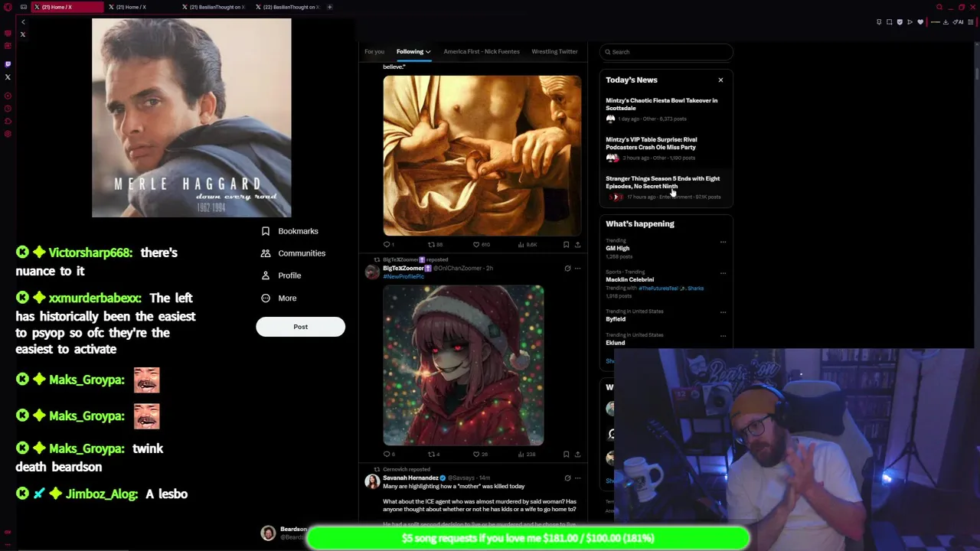Open Savanah Hernandez profile name
The image size is (980, 551).
click(410, 478)
